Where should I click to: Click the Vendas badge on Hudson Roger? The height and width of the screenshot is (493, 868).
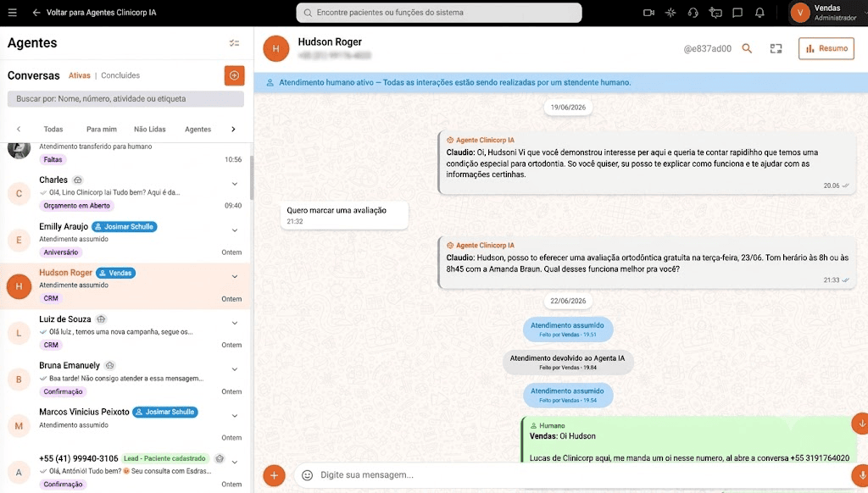tap(115, 273)
